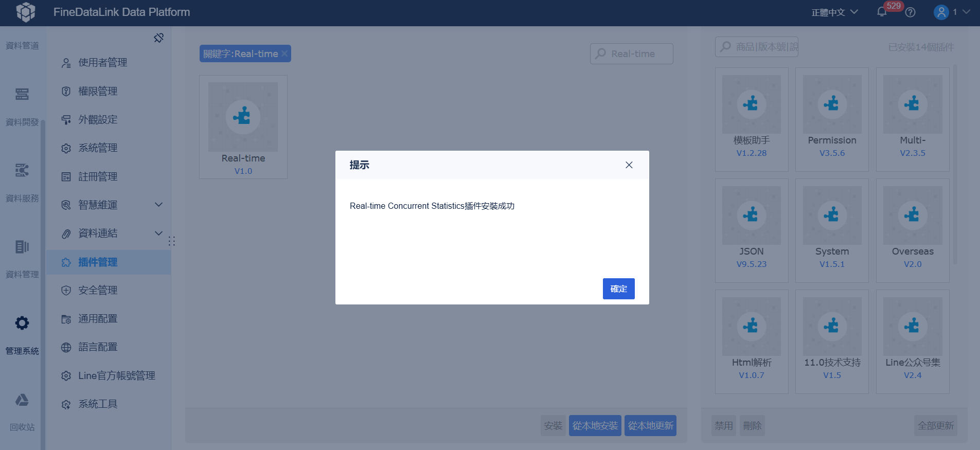
Task: Select the Line公众号集 plugin icon
Action: pos(913,327)
